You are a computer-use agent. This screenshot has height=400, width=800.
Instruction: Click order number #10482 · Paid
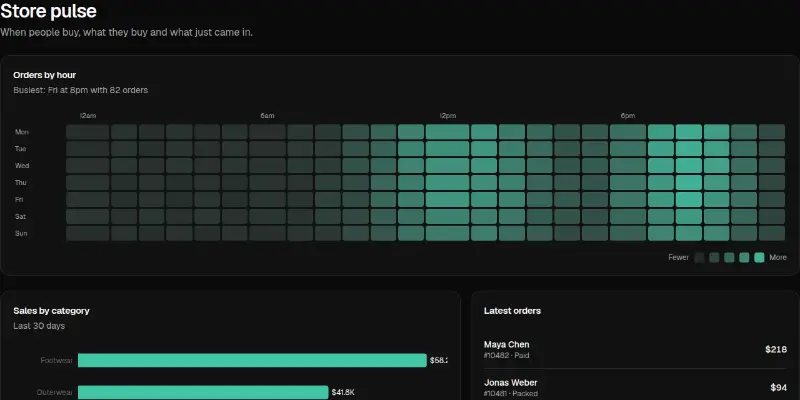(506, 355)
